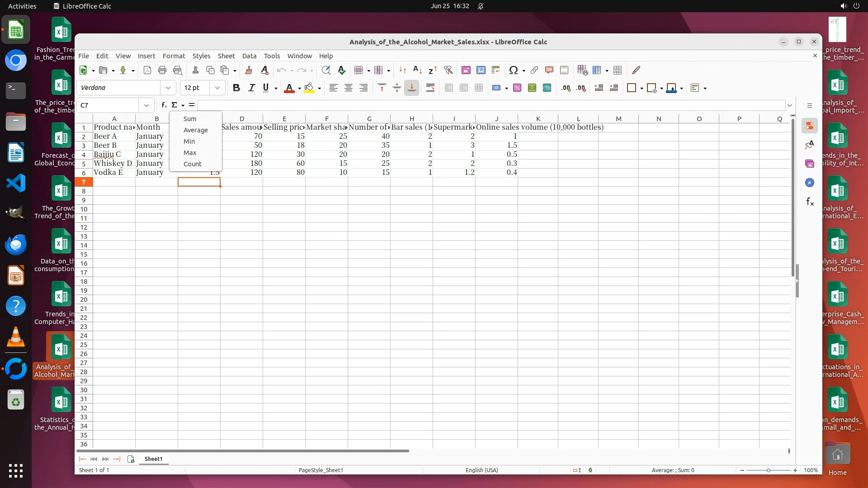Click the Insert Image icon
Viewport: 868px width, 488px height.
point(466,70)
